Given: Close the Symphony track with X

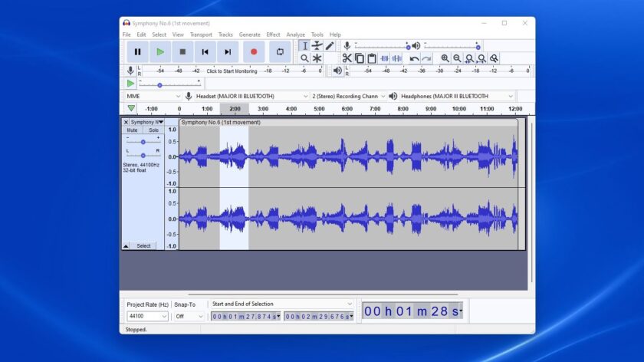Looking at the screenshot, I should [126, 122].
